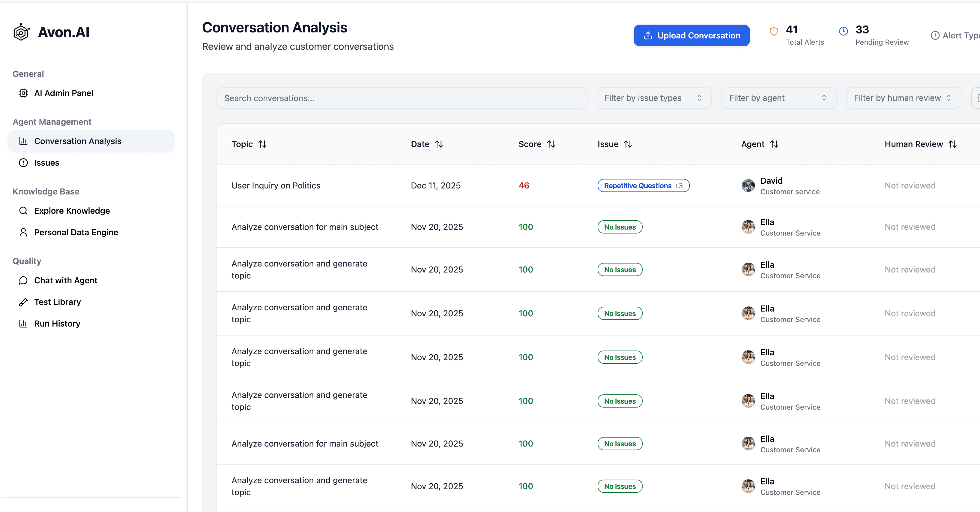Open the Test Library
Image resolution: width=980 pixels, height=512 pixels.
[58, 302]
